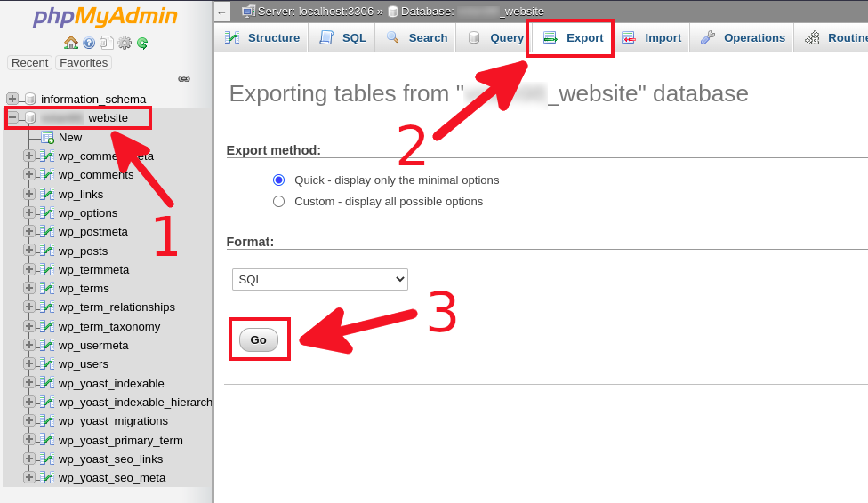Click the wp_termmeta table icon
Screen dimensions: 868x503
pos(48,269)
